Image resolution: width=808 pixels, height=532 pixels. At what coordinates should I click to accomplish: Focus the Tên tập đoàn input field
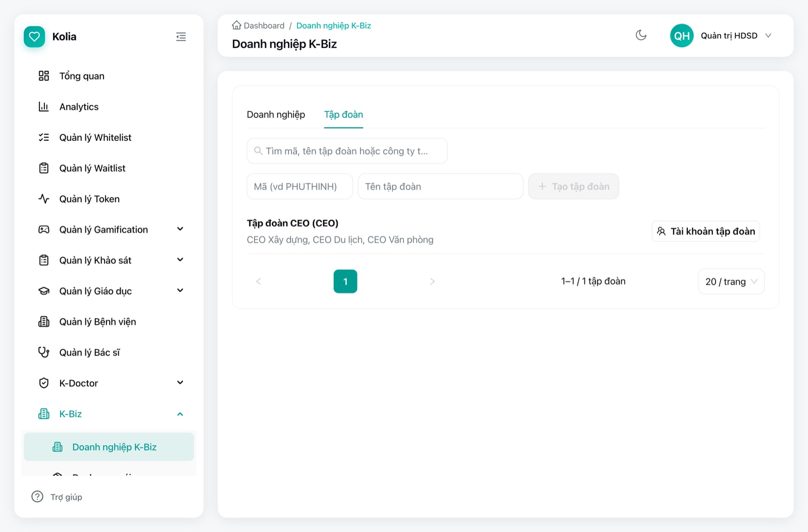440,186
